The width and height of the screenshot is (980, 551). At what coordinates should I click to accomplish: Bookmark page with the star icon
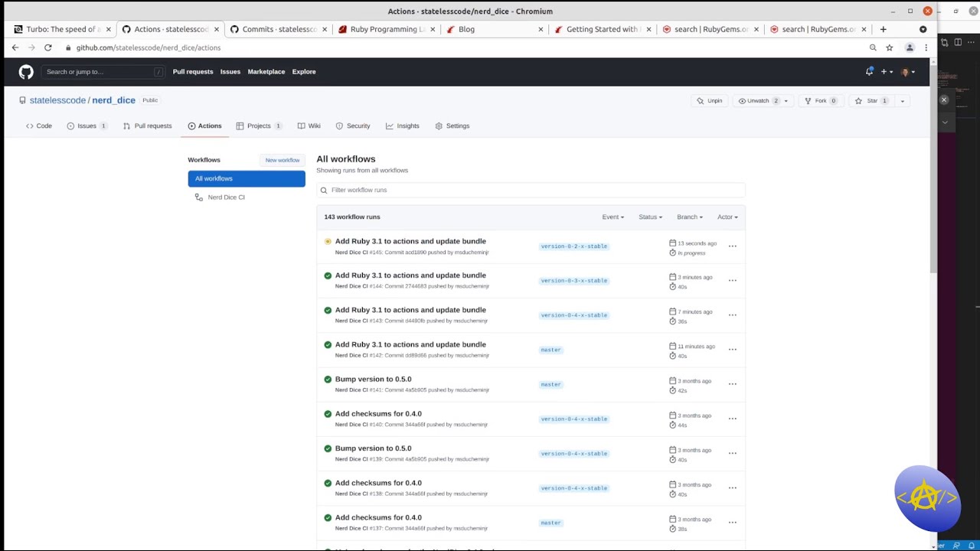(889, 47)
